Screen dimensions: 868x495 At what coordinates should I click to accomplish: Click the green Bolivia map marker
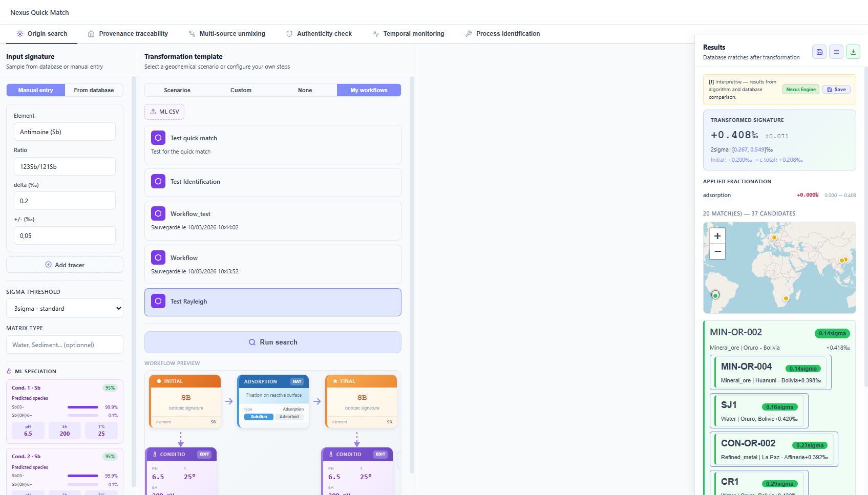coord(715,295)
